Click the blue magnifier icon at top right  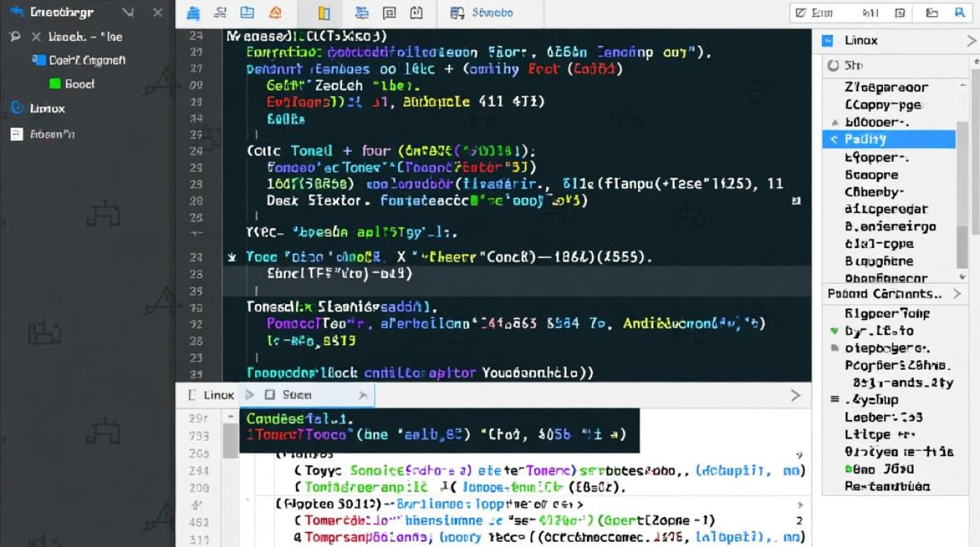[960, 12]
